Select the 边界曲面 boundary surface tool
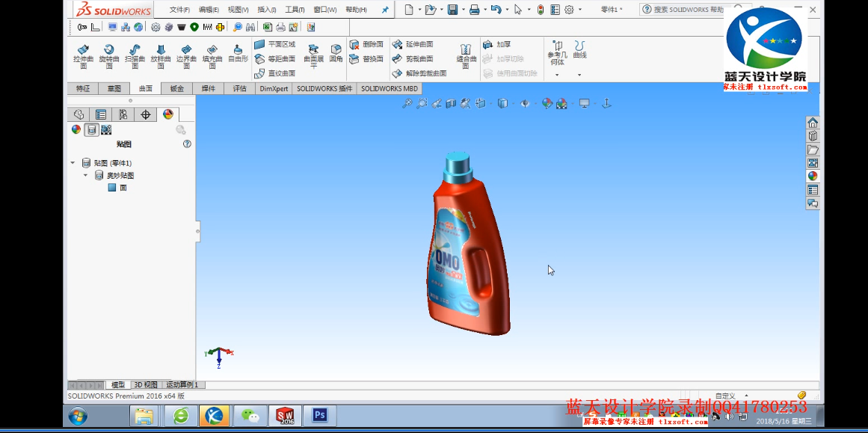The height and width of the screenshot is (433, 868). click(187, 57)
